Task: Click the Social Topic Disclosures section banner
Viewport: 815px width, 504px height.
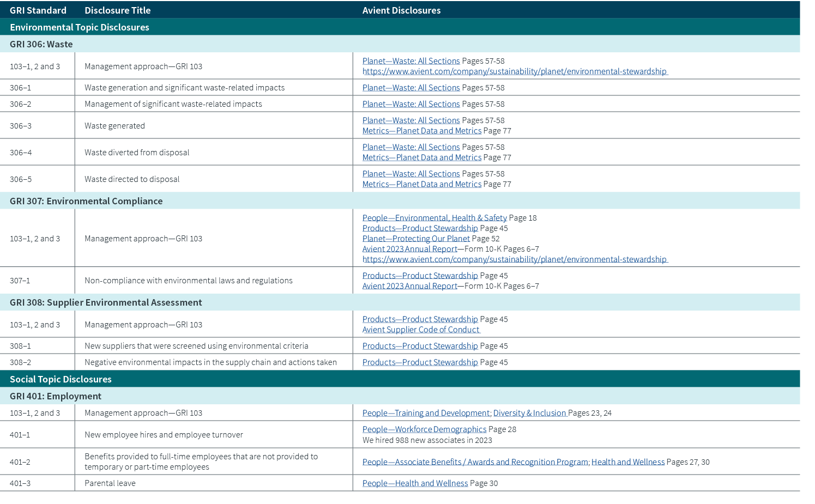Action: (60, 379)
